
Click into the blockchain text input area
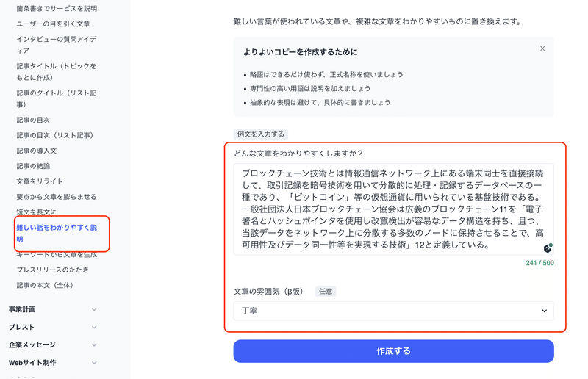point(393,209)
